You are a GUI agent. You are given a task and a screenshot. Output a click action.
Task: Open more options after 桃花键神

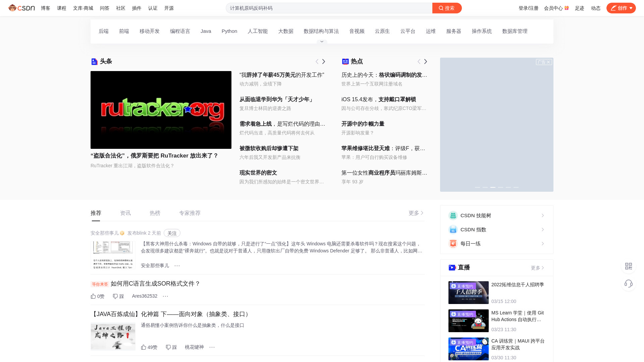(212, 347)
